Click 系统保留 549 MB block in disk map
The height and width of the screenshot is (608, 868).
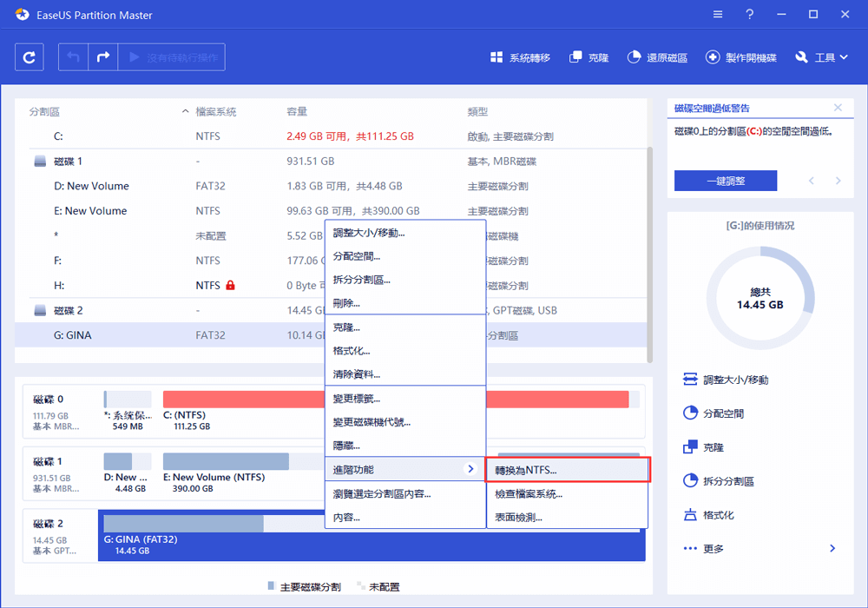[128, 411]
